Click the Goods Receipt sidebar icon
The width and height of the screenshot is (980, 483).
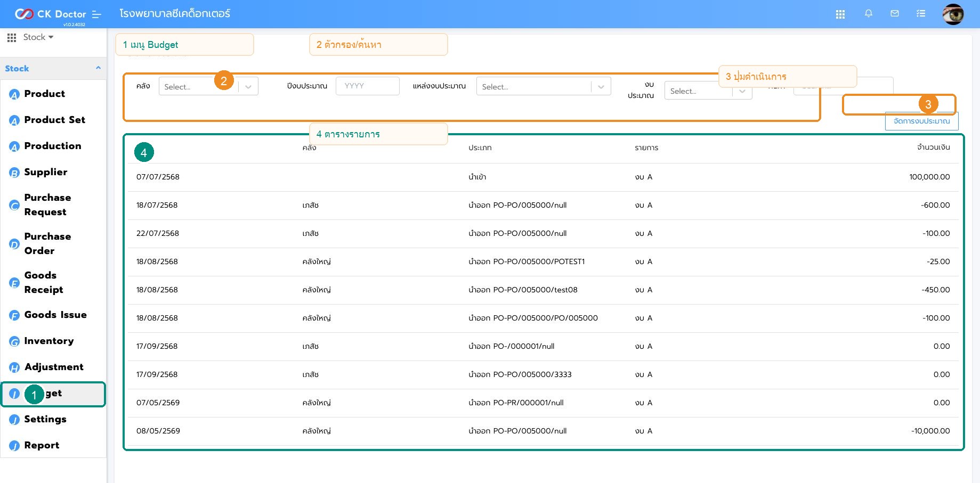click(x=14, y=283)
